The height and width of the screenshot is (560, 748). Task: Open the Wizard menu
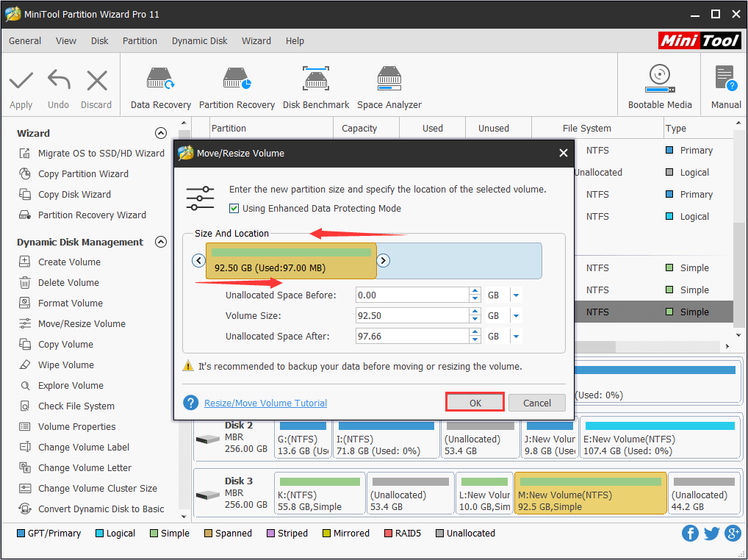(256, 40)
